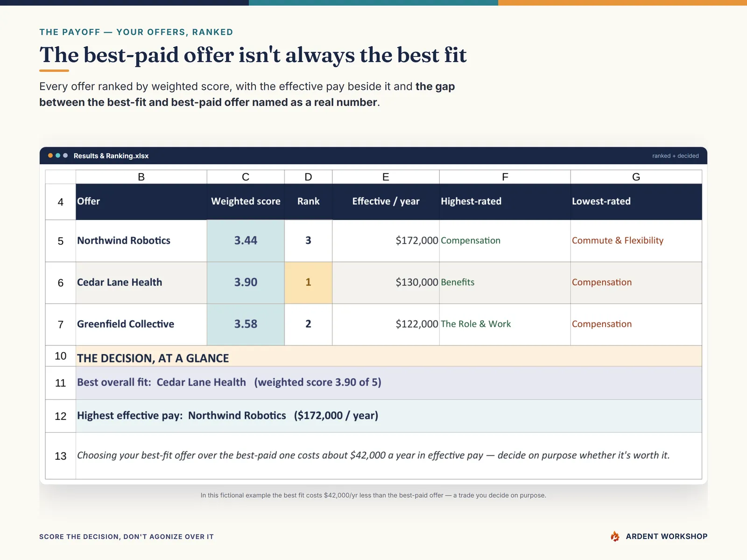Select row 13 header

(x=61, y=456)
